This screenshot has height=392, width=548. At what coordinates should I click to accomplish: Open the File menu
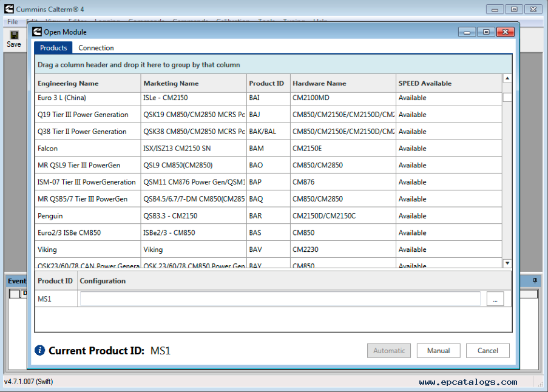[13, 22]
